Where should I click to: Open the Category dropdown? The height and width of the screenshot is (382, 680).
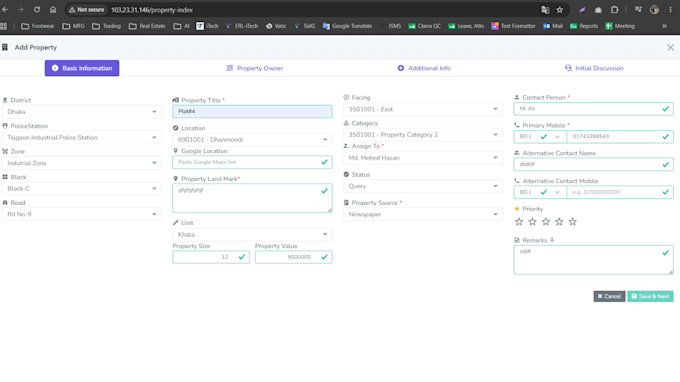[423, 135]
